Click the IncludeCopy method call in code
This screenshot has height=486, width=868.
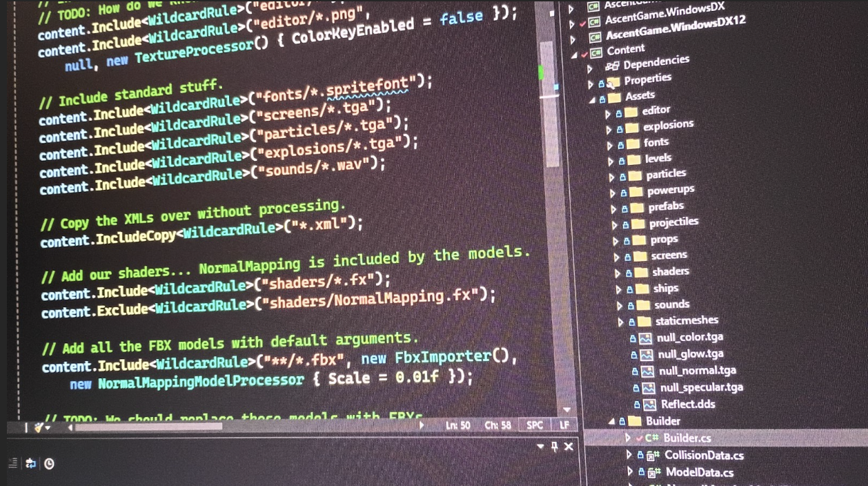point(137,236)
